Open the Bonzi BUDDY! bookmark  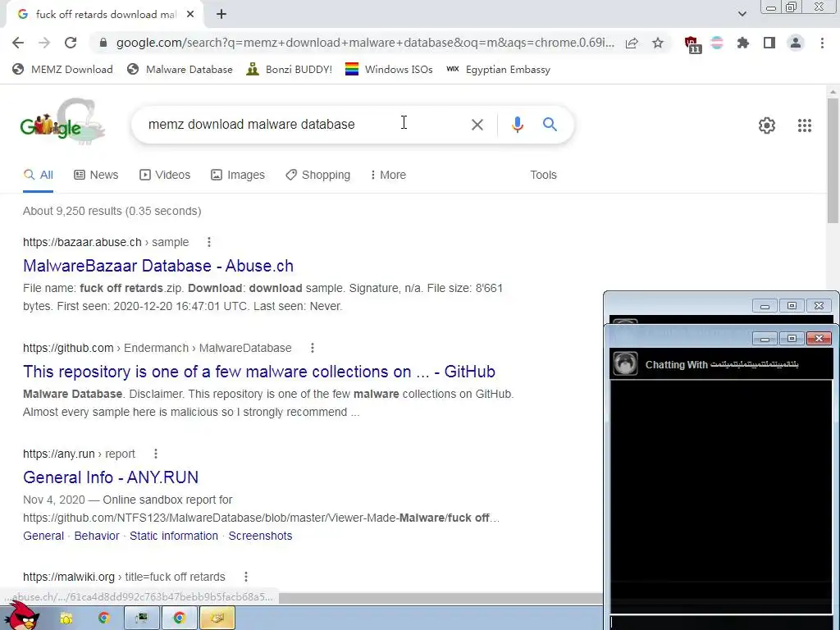click(x=289, y=69)
